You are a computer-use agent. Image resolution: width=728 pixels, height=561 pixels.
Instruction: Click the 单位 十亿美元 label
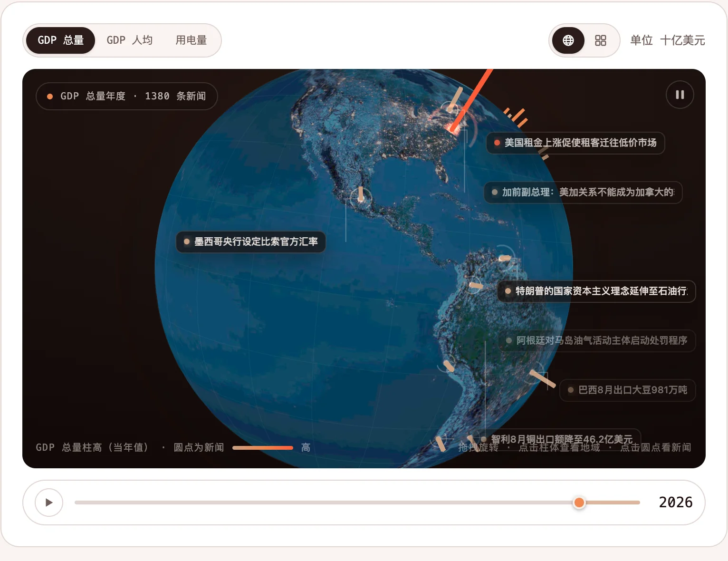668,40
